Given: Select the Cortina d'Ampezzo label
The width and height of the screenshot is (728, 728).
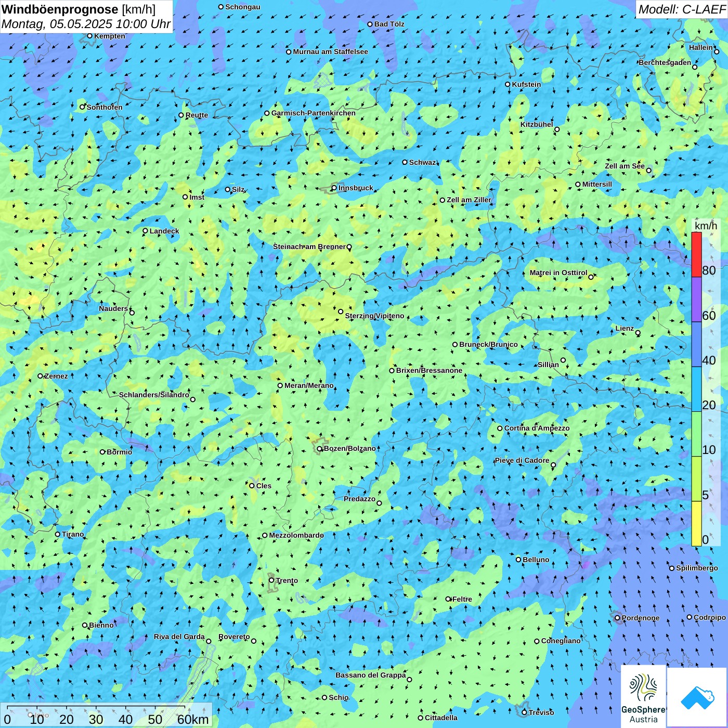Looking at the screenshot, I should coord(537,428).
